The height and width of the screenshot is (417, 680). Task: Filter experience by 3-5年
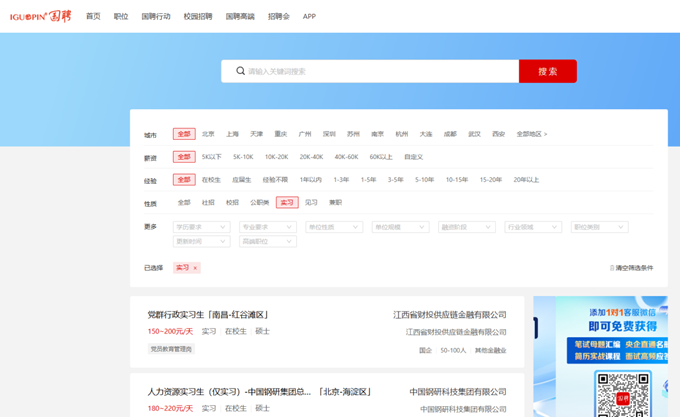coord(396,179)
